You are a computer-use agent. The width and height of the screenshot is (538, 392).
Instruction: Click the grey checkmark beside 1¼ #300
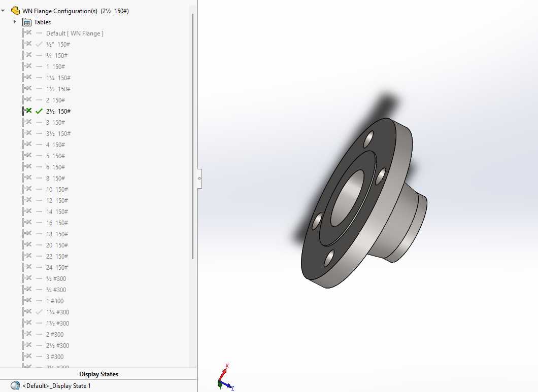coord(39,312)
